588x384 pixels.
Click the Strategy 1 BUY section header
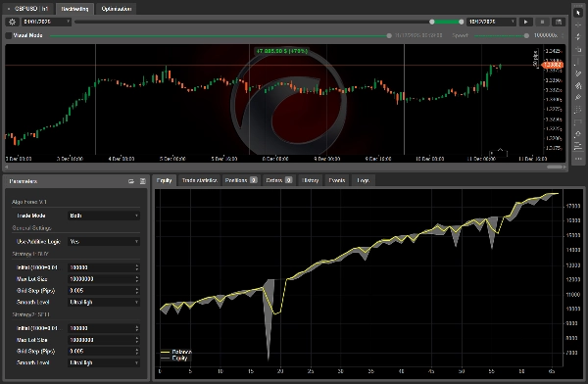(30, 254)
